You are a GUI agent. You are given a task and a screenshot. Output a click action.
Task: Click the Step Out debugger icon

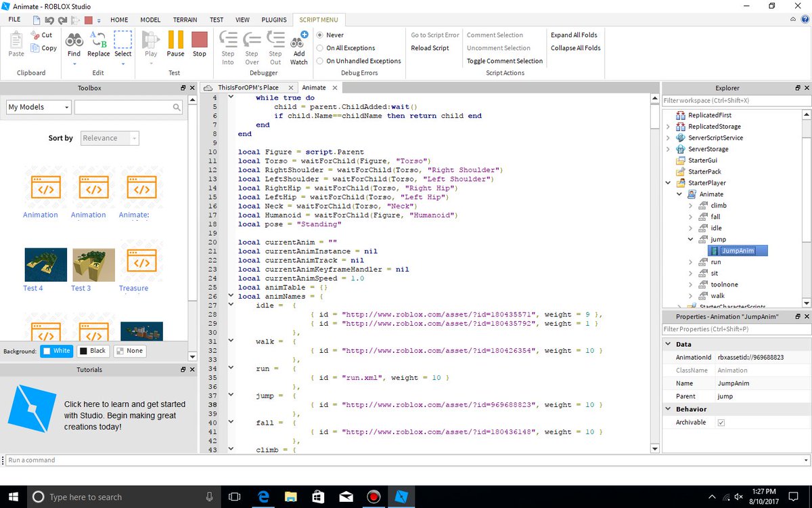(275, 40)
